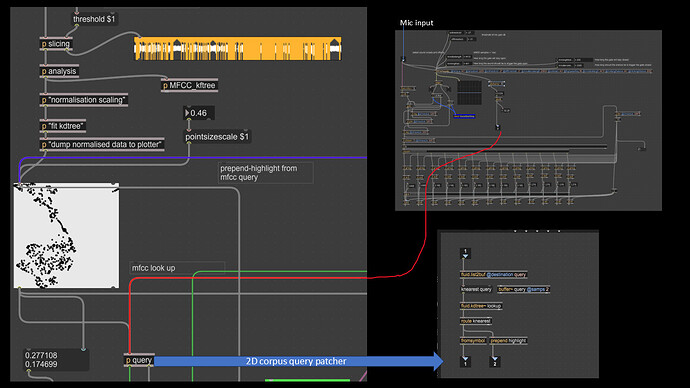Click outlet 1 at the patcher bottom

pyautogui.click(x=465, y=362)
